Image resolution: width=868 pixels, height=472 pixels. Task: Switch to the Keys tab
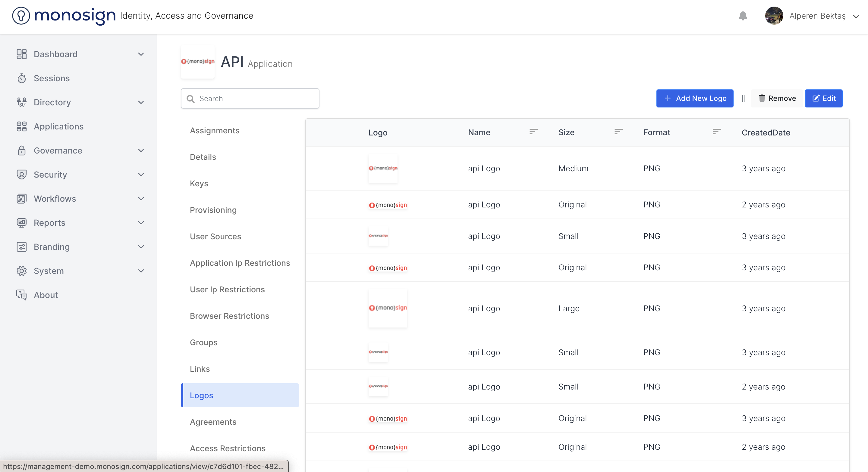point(199,184)
